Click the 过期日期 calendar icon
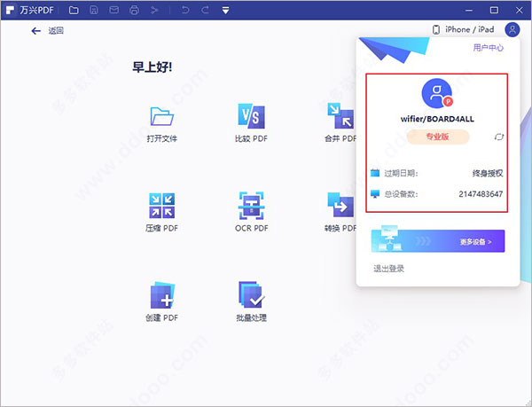 [x=375, y=173]
